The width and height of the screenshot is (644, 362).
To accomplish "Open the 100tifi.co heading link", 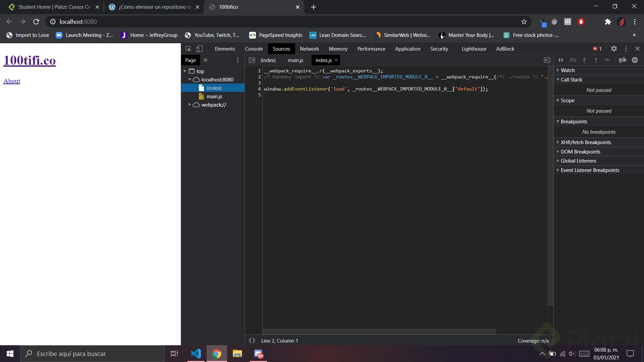I will tap(30, 61).
